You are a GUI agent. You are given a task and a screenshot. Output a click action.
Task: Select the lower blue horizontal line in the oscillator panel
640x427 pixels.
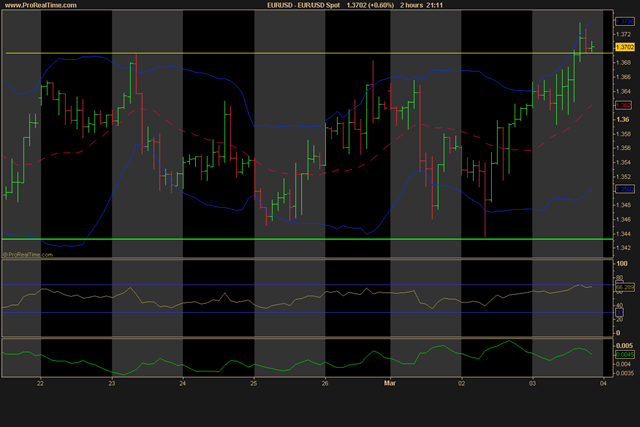tap(306, 313)
